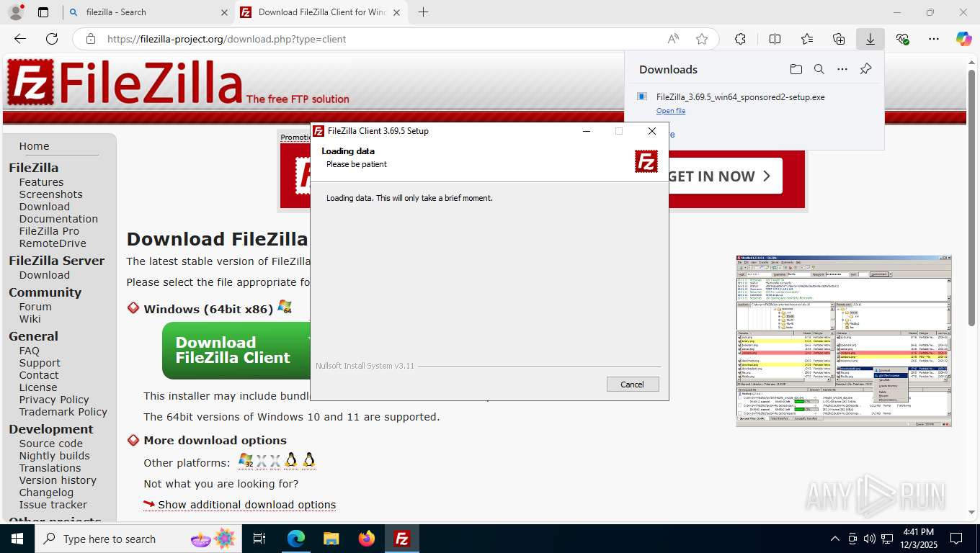Image resolution: width=980 pixels, height=553 pixels.
Task: Launch Firefox from taskbar
Action: tap(367, 539)
